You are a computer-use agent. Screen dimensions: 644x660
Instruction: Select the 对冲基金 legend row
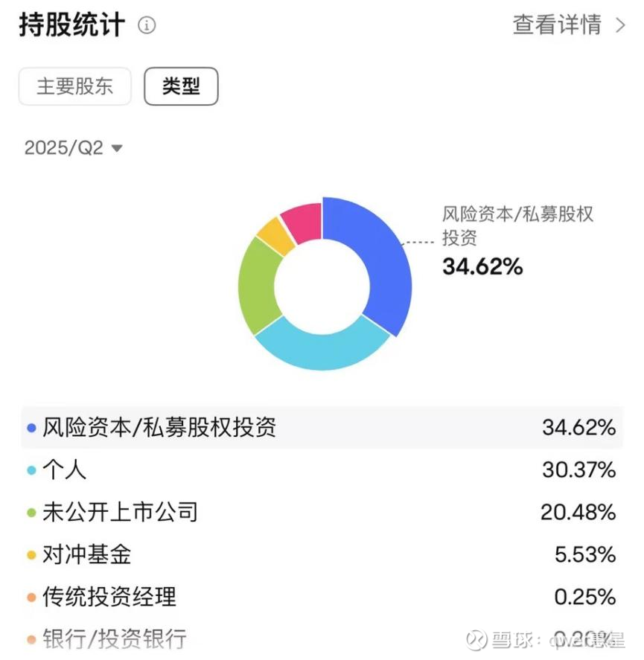322,554
